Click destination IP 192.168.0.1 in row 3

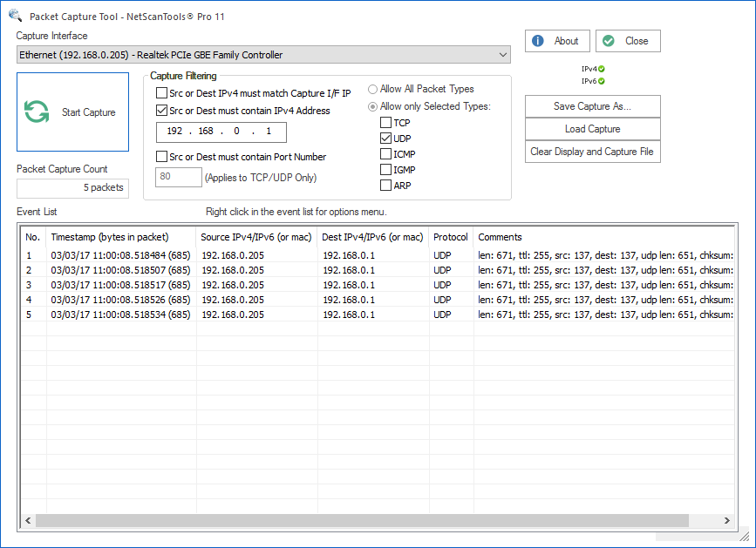tap(349, 285)
